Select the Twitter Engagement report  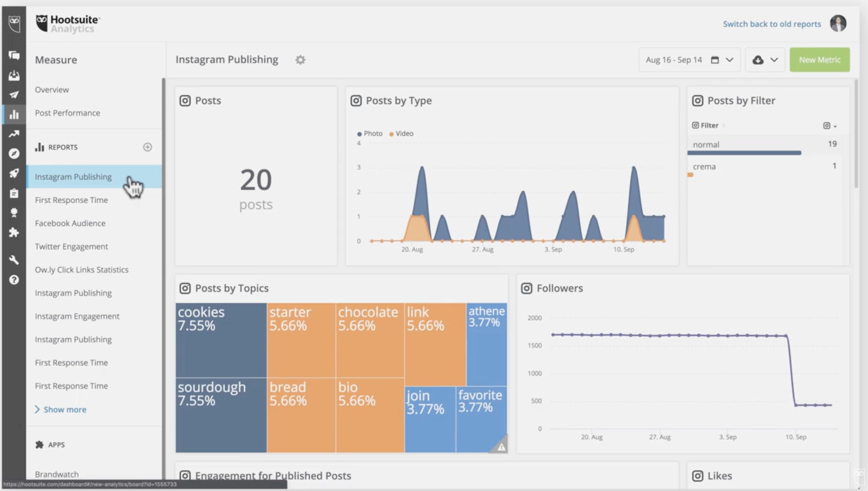coord(71,247)
